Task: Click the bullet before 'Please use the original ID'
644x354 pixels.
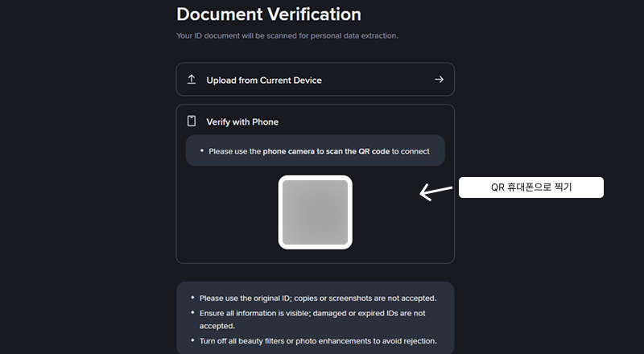Action: [x=192, y=298]
